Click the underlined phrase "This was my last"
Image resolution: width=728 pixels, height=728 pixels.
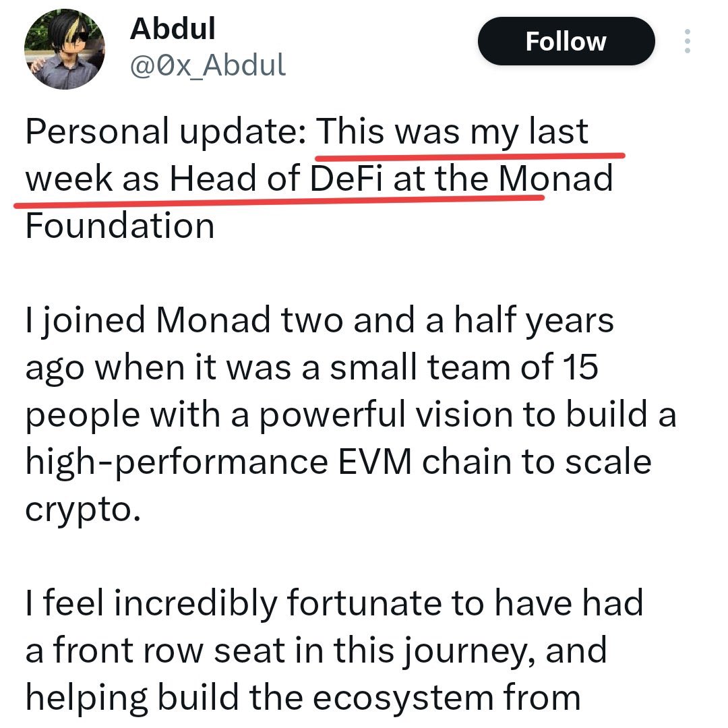click(x=452, y=132)
